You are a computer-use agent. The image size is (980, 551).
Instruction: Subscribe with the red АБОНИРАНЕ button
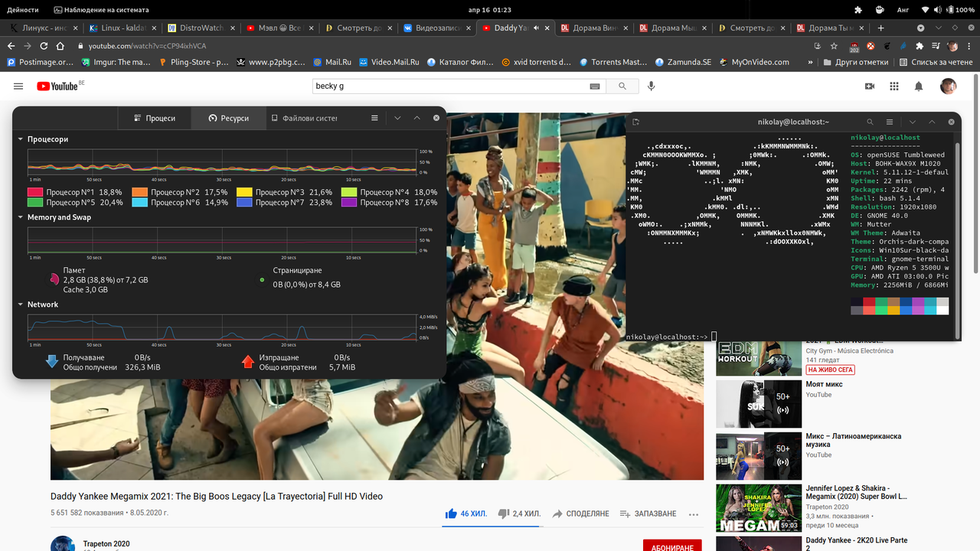click(672, 546)
